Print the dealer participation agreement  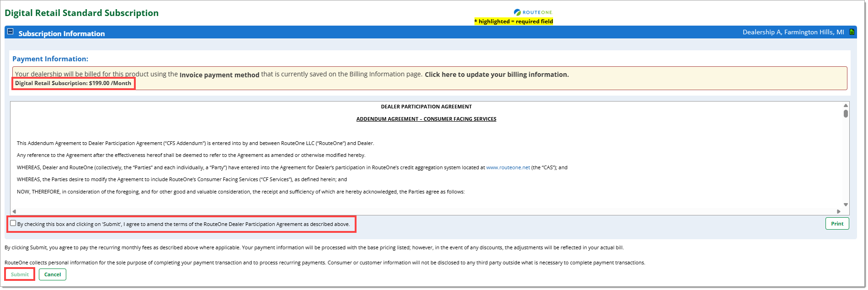click(837, 224)
